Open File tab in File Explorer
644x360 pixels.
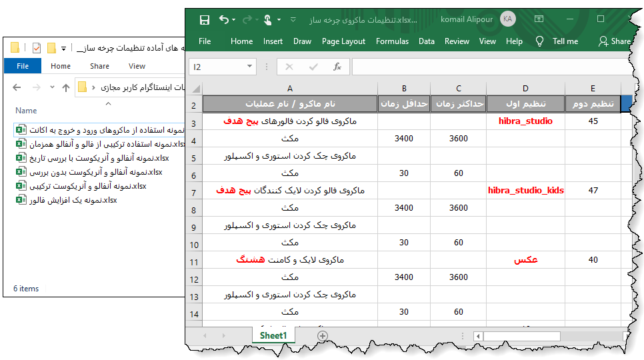23,66
